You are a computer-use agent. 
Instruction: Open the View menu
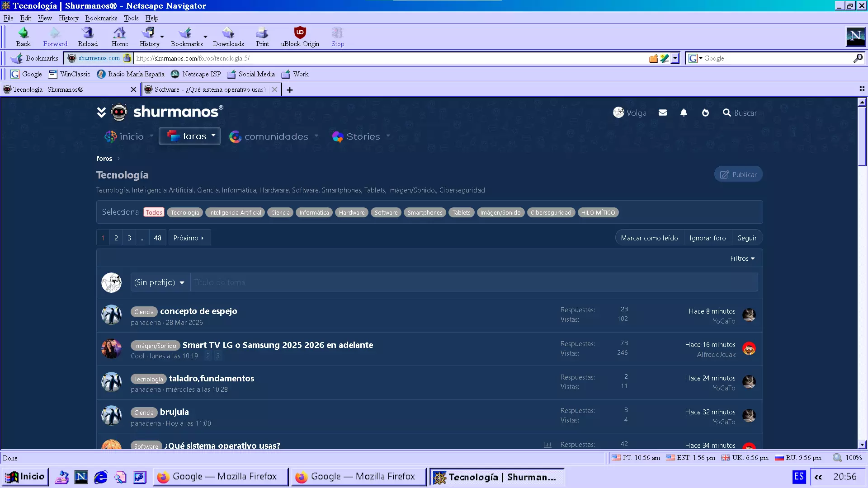coord(45,18)
